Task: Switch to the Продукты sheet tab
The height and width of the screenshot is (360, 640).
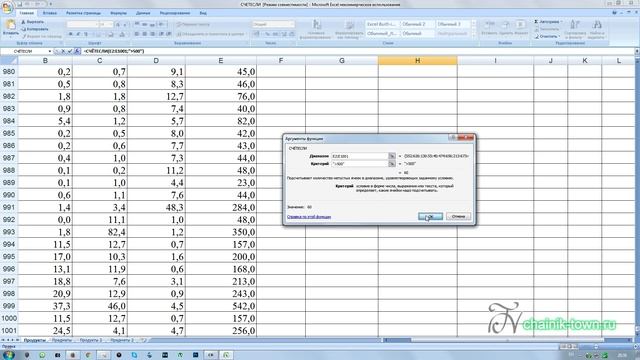Action: pyautogui.click(x=34, y=340)
